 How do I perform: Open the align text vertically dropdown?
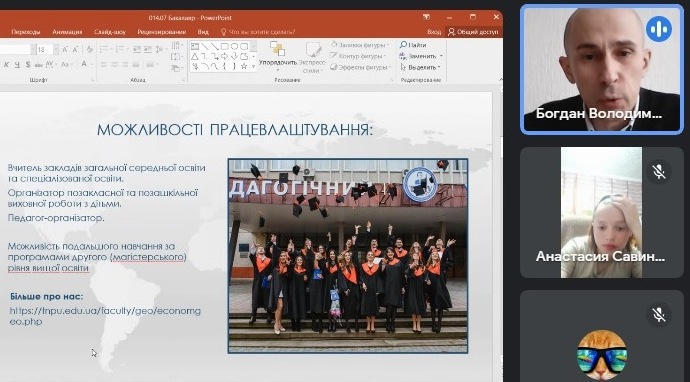176,57
